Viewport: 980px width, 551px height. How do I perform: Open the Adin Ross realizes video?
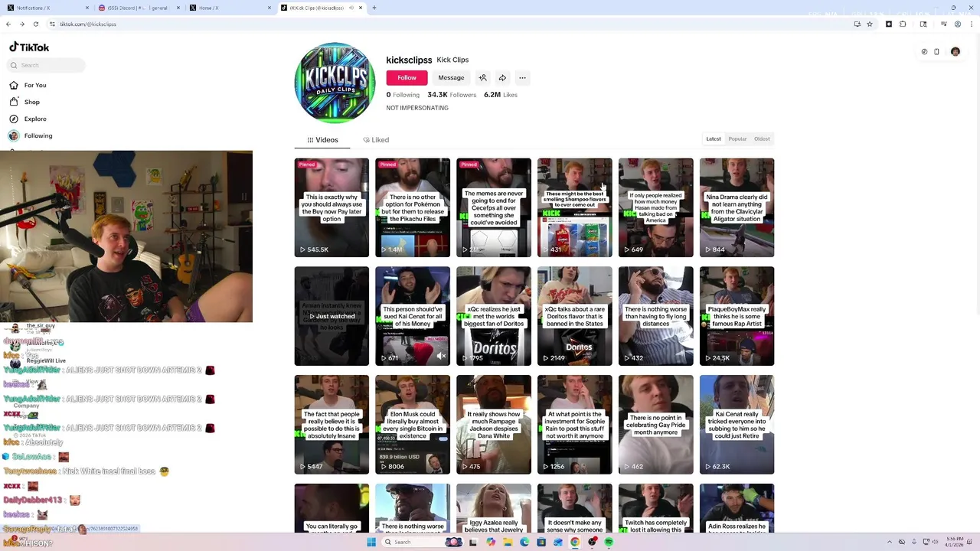(737, 509)
